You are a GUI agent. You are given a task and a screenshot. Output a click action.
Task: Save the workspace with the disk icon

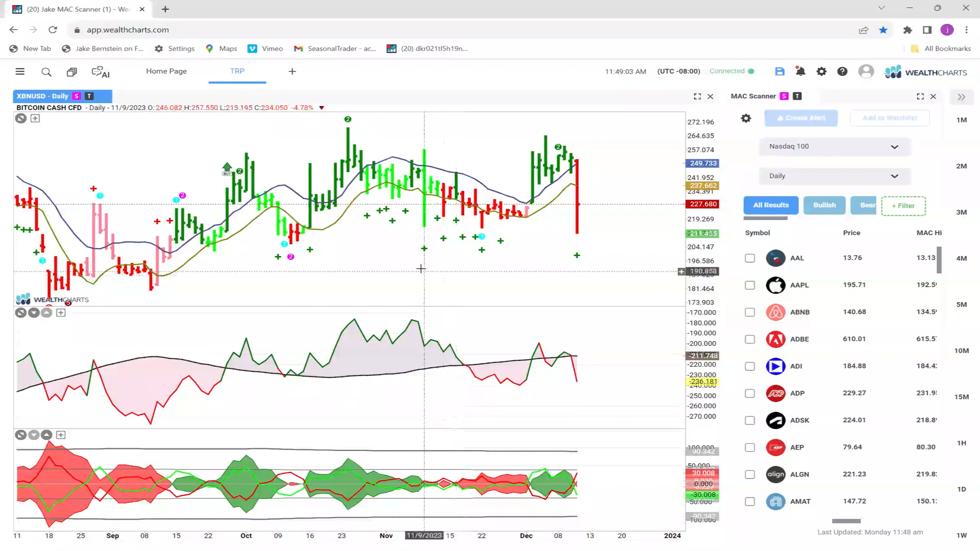coord(779,71)
